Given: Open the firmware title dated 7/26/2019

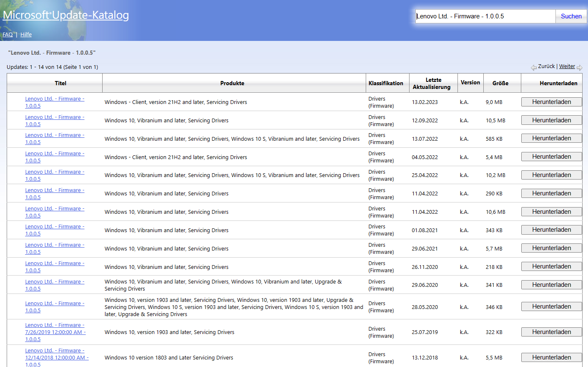Looking at the screenshot, I should click(55, 332).
